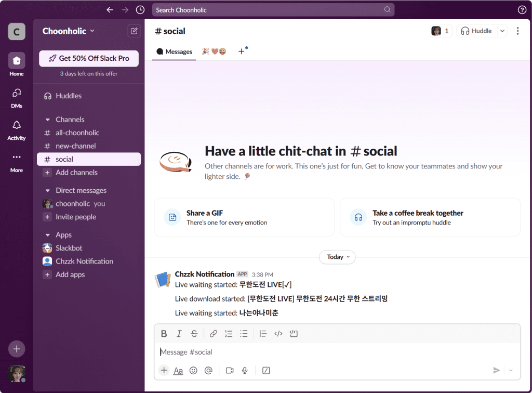Apply code block formatting
532x393 pixels.
[294, 334]
